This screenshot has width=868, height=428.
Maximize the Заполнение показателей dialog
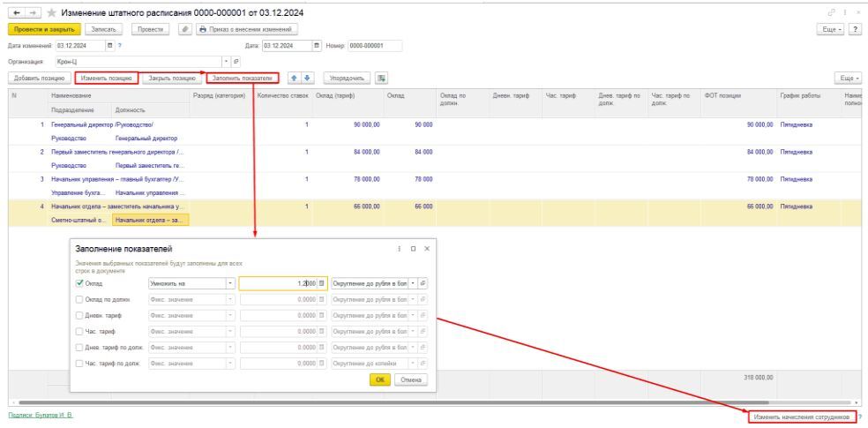click(413, 249)
